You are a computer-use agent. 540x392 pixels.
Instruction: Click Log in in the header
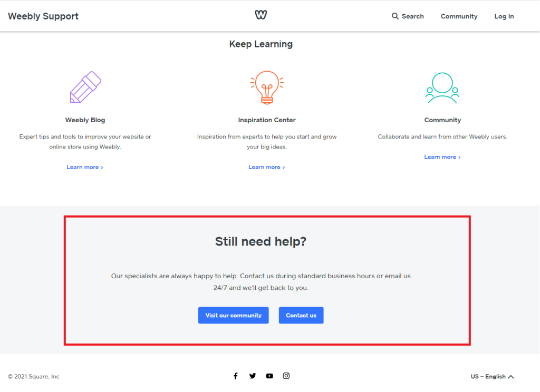[x=504, y=16]
